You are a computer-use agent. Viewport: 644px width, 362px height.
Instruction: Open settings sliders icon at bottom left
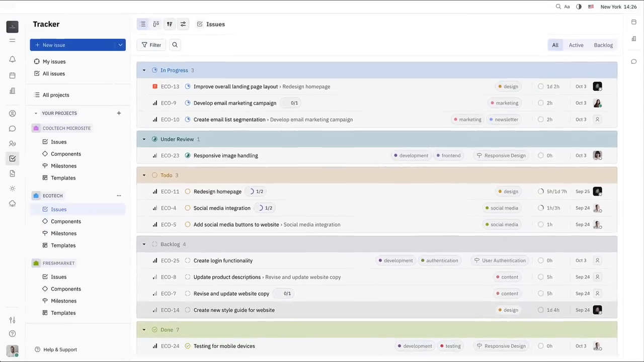click(13, 320)
